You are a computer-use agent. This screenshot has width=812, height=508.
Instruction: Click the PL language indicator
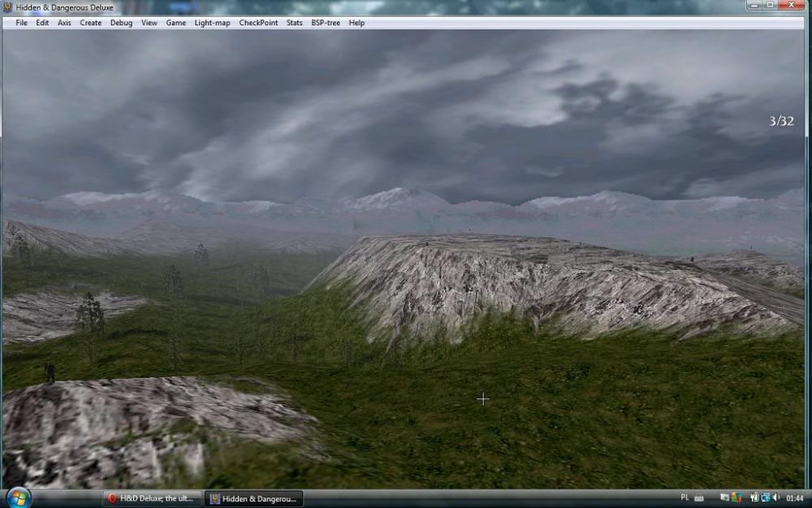685,497
